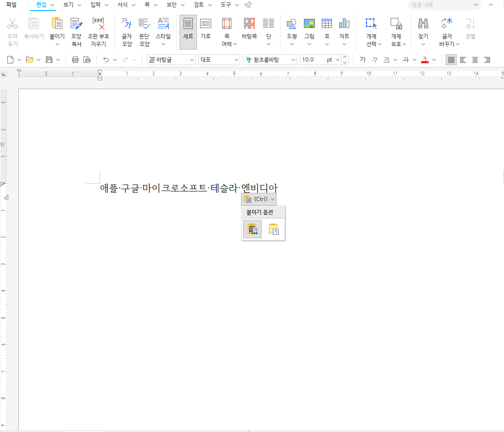Click the 개체 선택 object select icon

(371, 24)
